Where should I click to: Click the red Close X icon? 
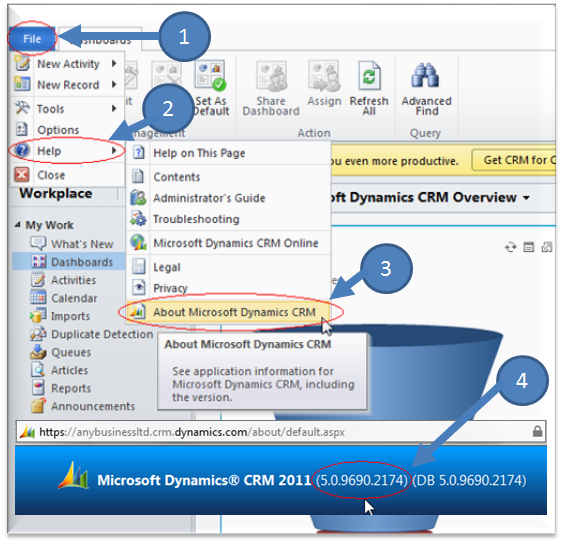tap(22, 175)
